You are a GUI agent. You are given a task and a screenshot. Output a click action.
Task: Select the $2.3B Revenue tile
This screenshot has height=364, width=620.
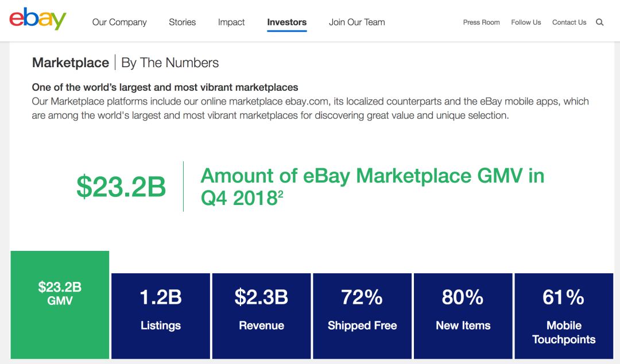click(261, 315)
